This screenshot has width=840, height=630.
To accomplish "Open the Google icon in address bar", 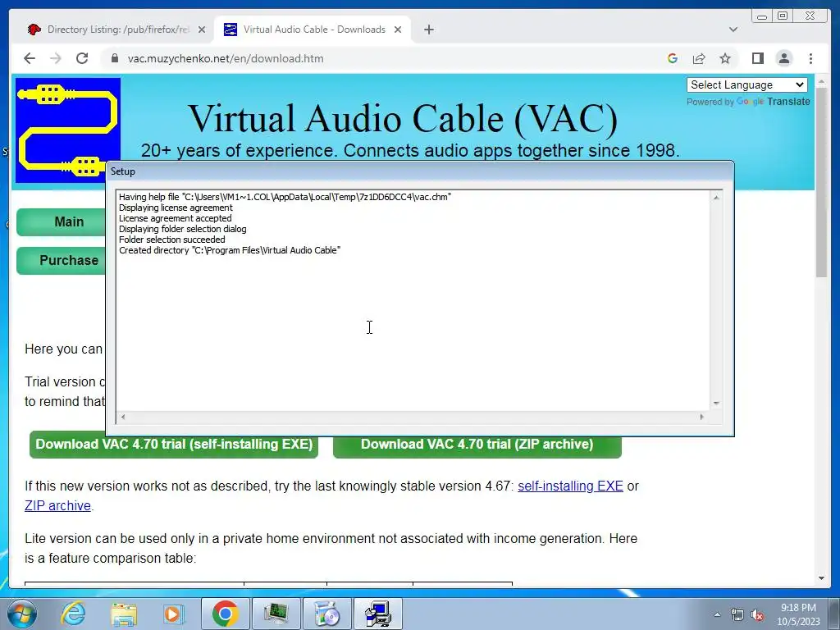I will coord(673,58).
